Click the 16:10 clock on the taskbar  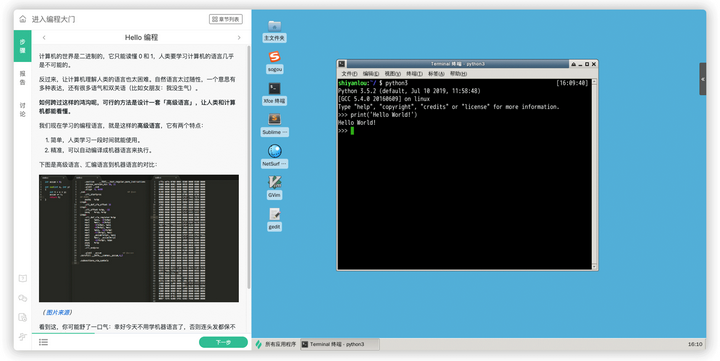click(x=695, y=344)
